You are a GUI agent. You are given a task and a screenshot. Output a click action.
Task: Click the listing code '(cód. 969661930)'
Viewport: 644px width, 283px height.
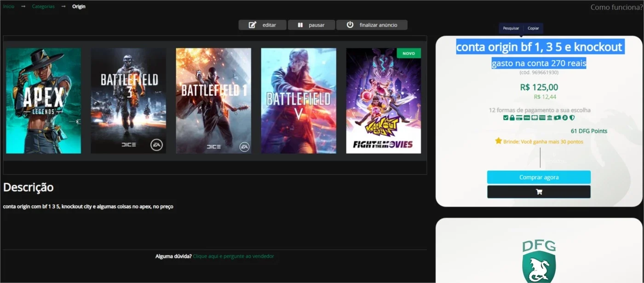pos(539,73)
